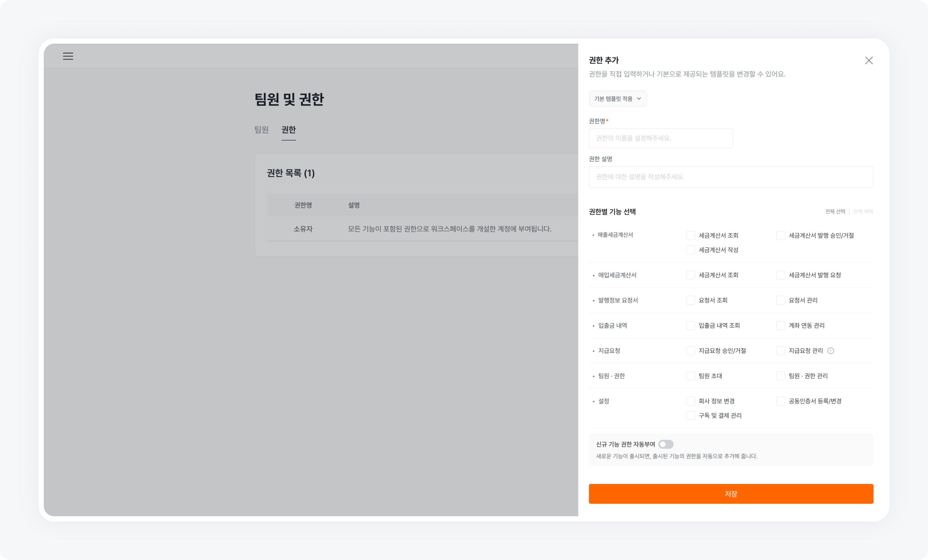Open the 기본 템플릿 적용 dropdown

pyautogui.click(x=617, y=99)
